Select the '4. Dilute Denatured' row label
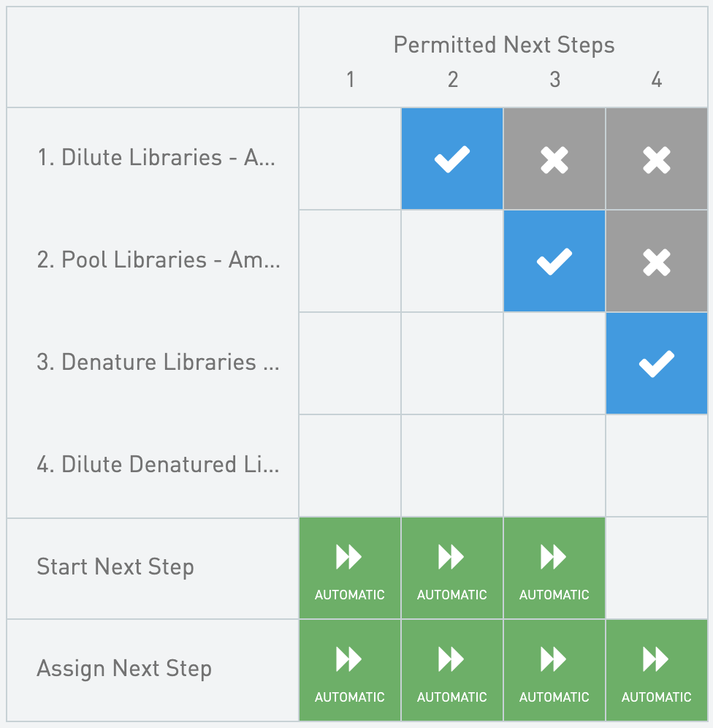Screen dimensions: 713x728 [158, 465]
